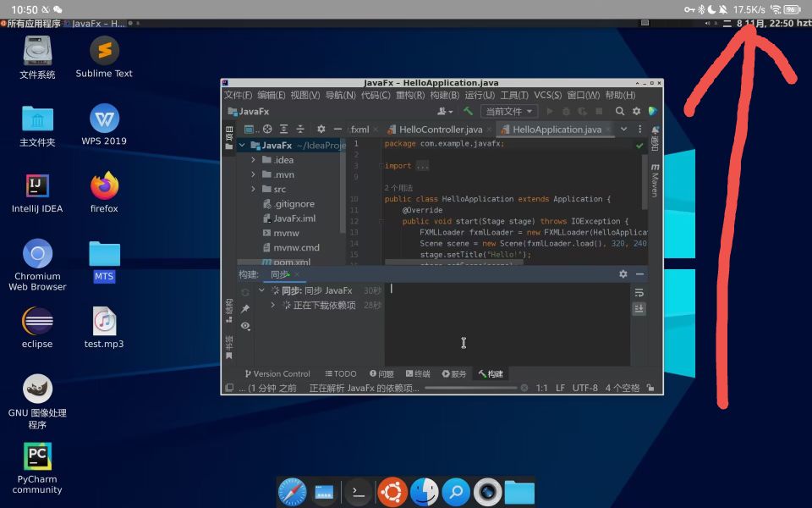Expand the 正在下载依赖项 build node
Image resolution: width=812 pixels, height=508 pixels.
(272, 305)
